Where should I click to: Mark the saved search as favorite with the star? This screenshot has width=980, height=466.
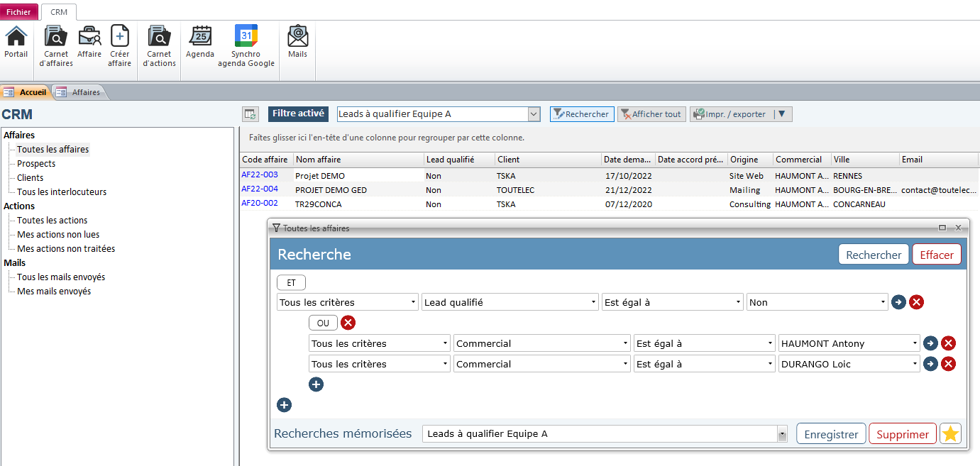(x=950, y=433)
